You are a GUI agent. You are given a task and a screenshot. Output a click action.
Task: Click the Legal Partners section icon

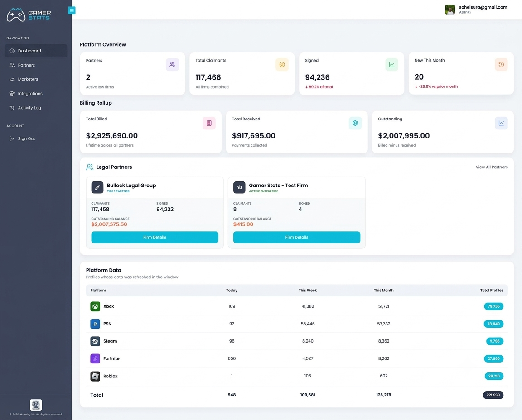(90, 167)
